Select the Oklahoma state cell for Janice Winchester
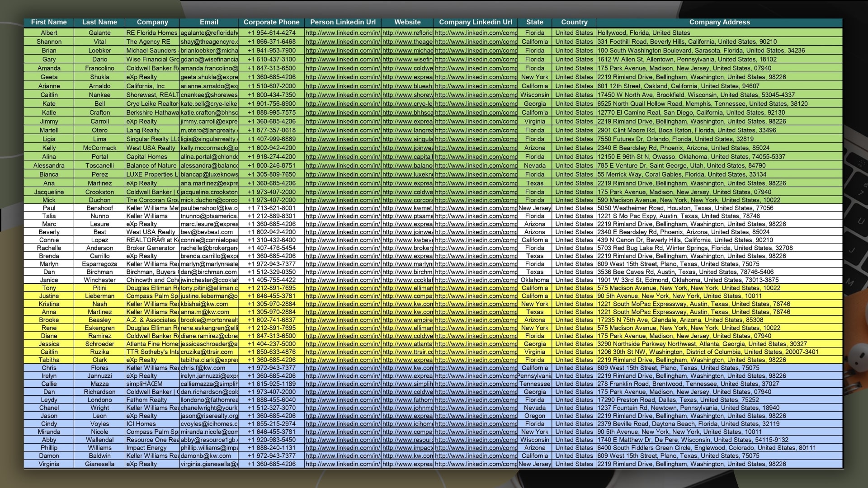This screenshot has width=868, height=488. coord(534,280)
